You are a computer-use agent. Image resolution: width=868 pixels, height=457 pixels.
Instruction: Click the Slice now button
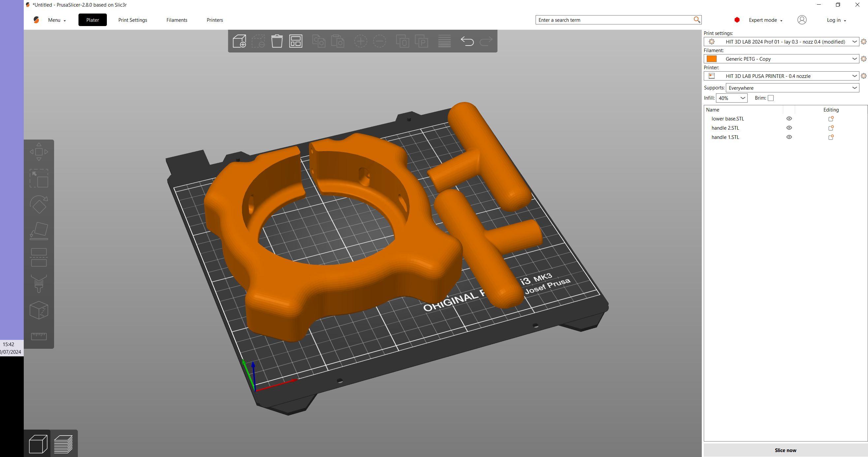point(786,450)
